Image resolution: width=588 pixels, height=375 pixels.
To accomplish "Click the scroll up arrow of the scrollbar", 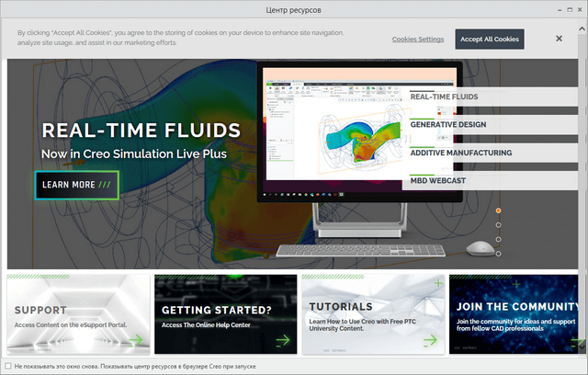I will [582, 28].
